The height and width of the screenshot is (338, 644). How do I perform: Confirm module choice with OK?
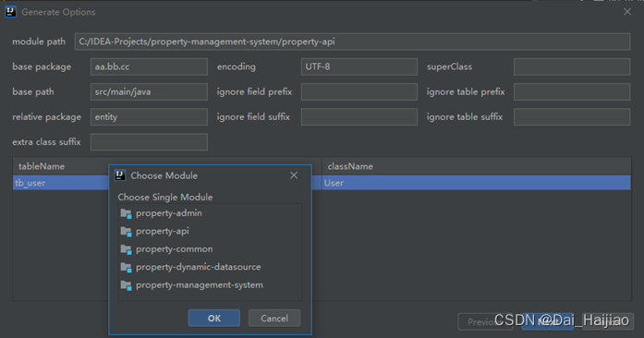point(214,319)
